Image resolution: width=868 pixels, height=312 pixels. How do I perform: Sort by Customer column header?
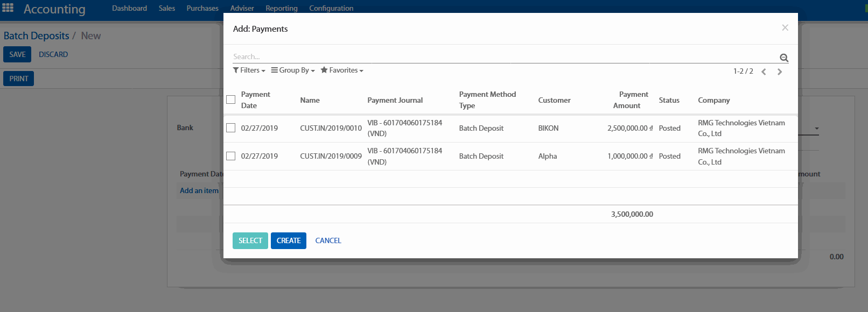[x=554, y=100]
